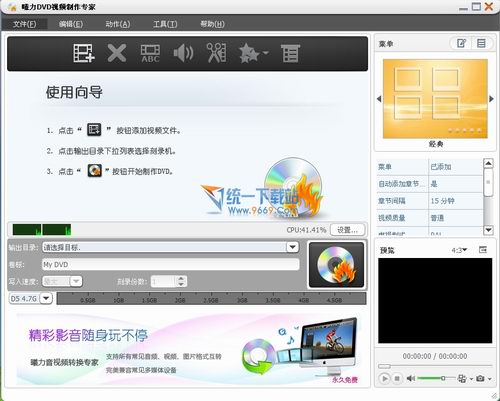Open dropdown arrow beside snapshot camera
The height and width of the screenshot is (401, 500).
pyautogui.click(x=489, y=379)
